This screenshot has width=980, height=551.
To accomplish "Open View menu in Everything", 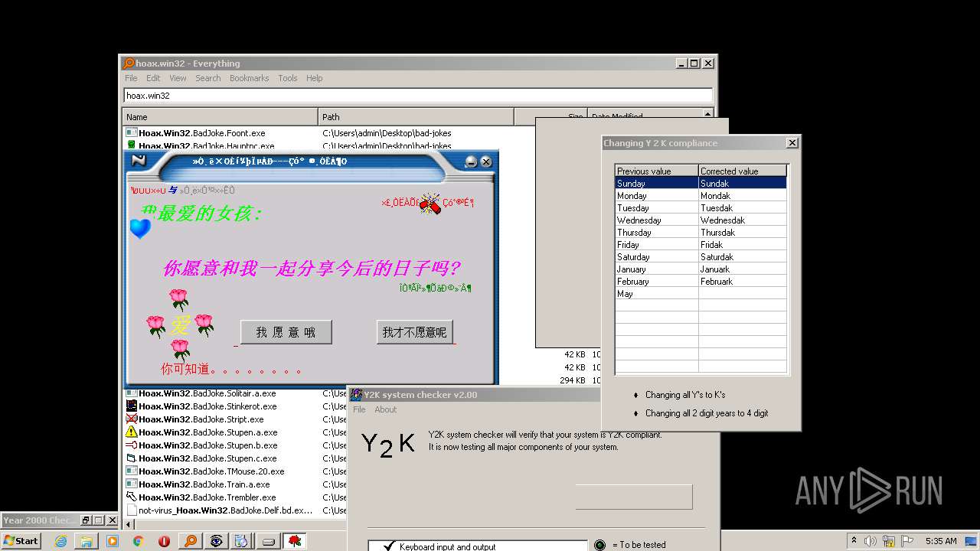I will 178,78.
